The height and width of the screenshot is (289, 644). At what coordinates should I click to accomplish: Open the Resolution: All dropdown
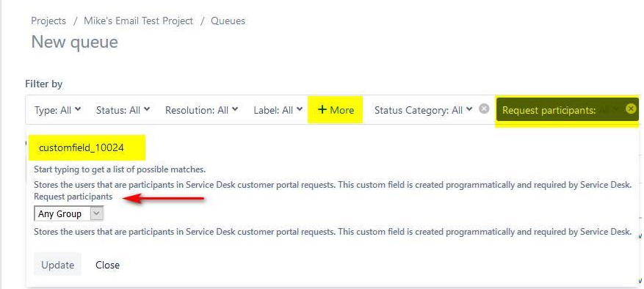pos(201,110)
